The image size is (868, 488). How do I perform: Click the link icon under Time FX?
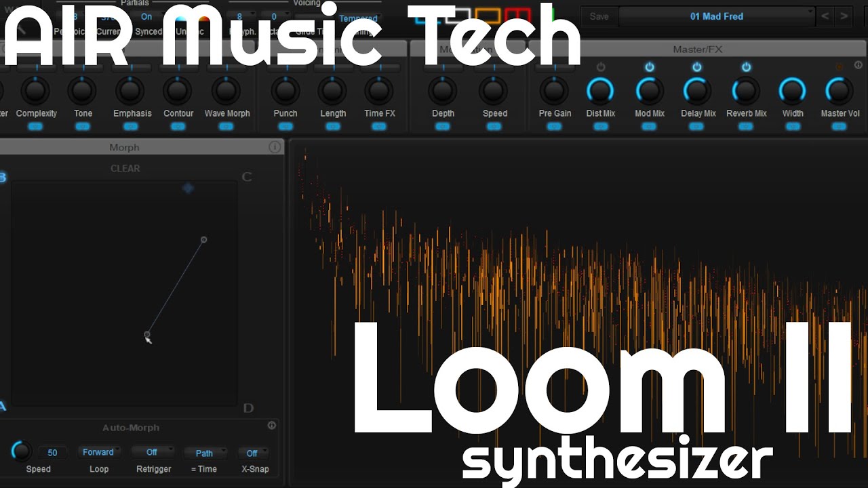[x=379, y=126]
